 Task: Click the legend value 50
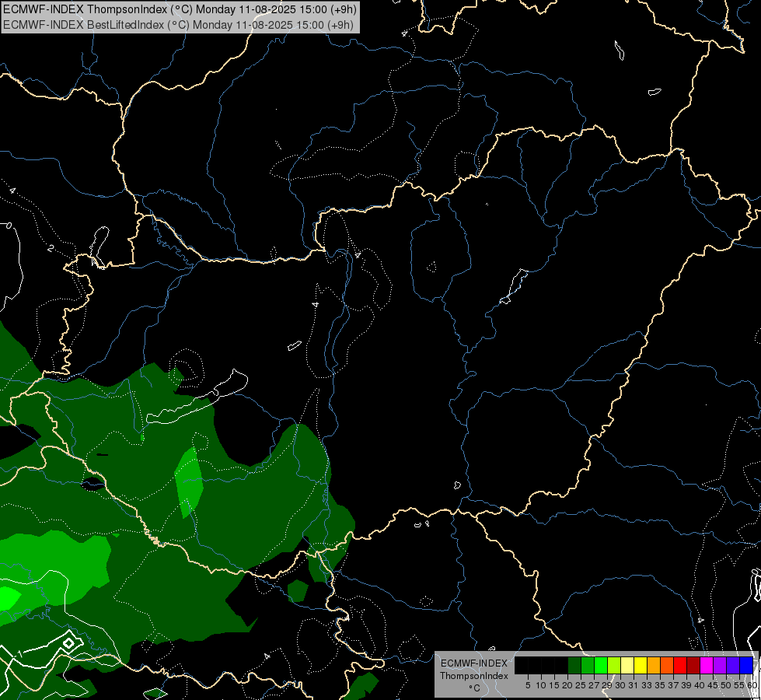(x=726, y=685)
